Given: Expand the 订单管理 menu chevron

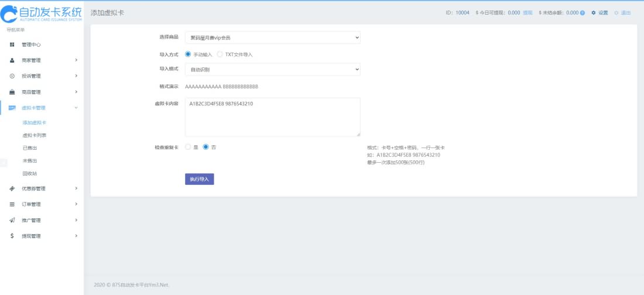Looking at the screenshot, I should click(76, 204).
